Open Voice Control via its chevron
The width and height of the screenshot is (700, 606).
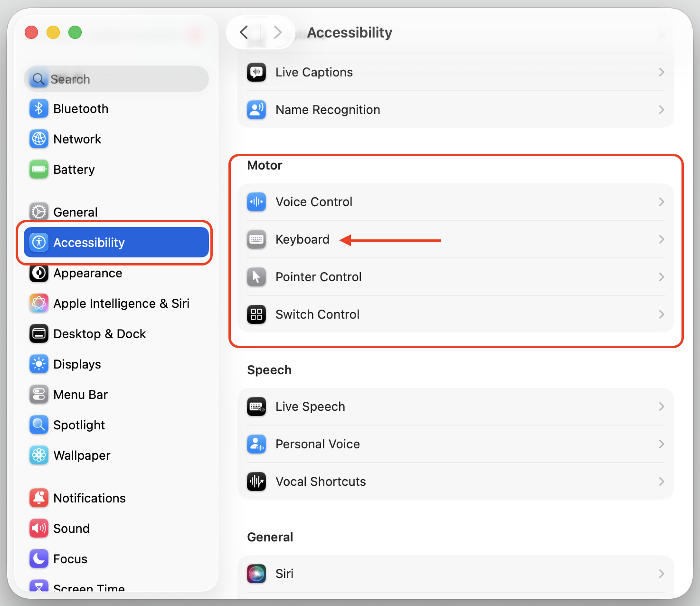[x=662, y=202]
